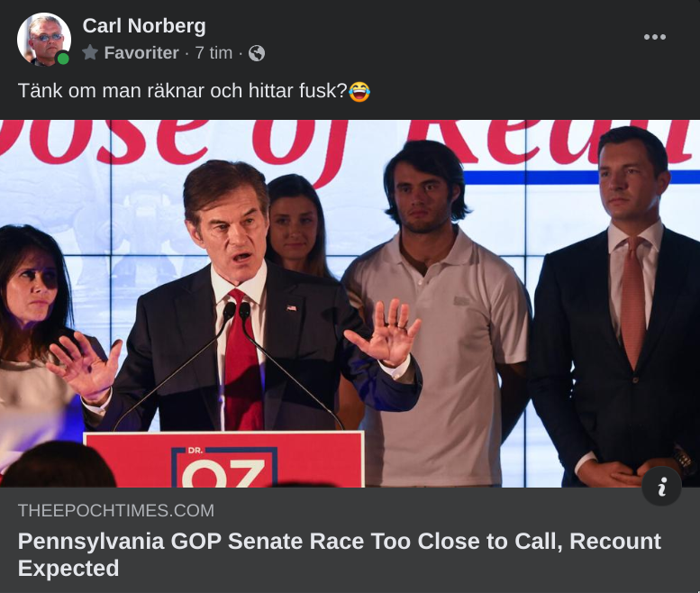This screenshot has width=700, height=593.
Task: Click the laughing emoji in the post
Action: coord(359,91)
